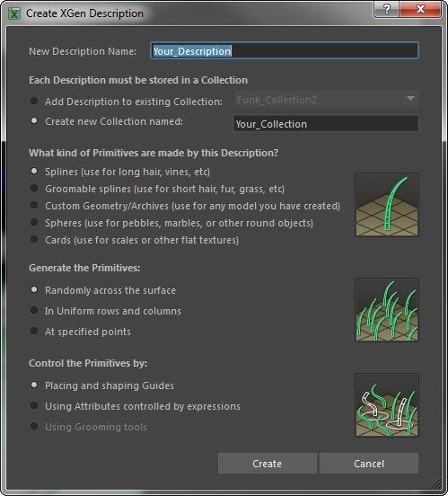Click the resize grip at dialog corner
448x496 pixels.
[436, 484]
